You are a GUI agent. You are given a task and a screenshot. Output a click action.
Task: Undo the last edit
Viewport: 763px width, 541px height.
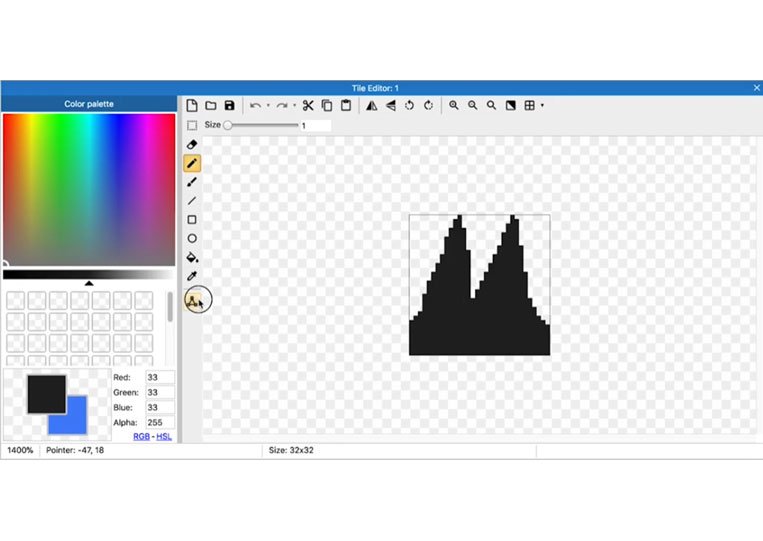255,106
